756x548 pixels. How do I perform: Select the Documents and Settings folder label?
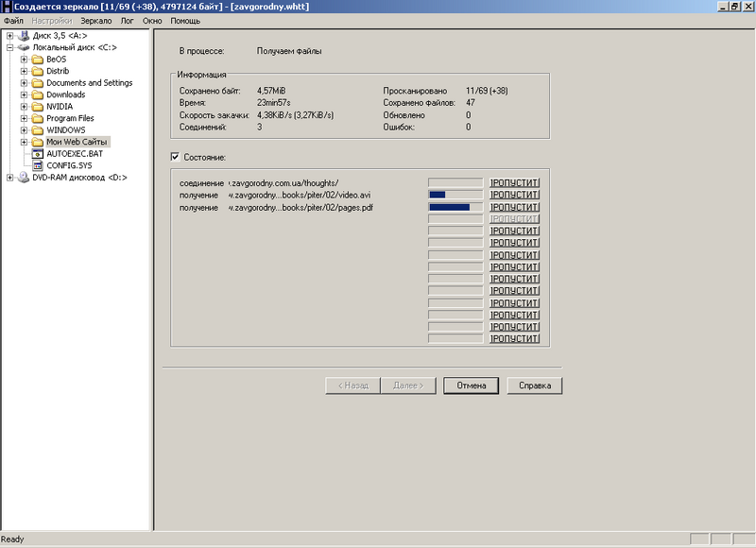point(90,83)
